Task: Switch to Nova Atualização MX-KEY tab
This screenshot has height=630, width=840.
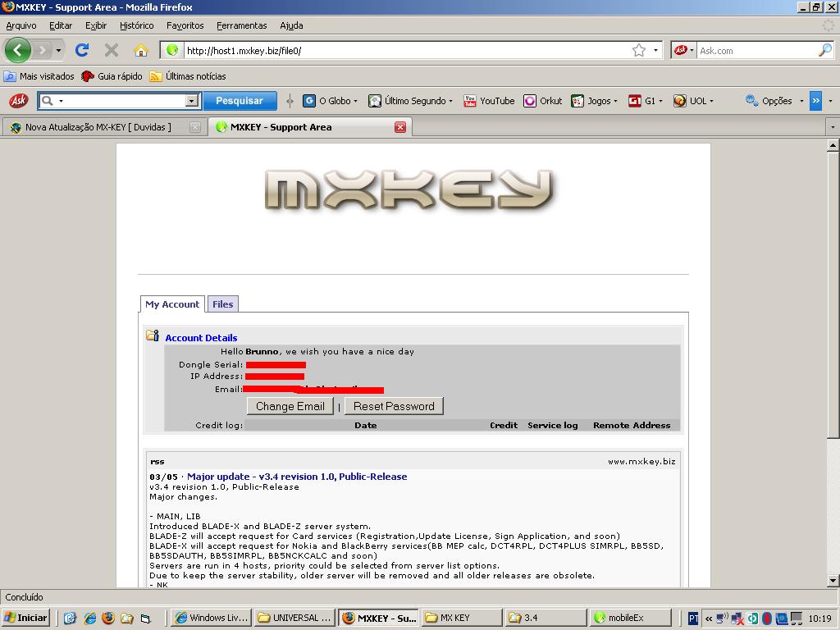Action: pos(104,127)
